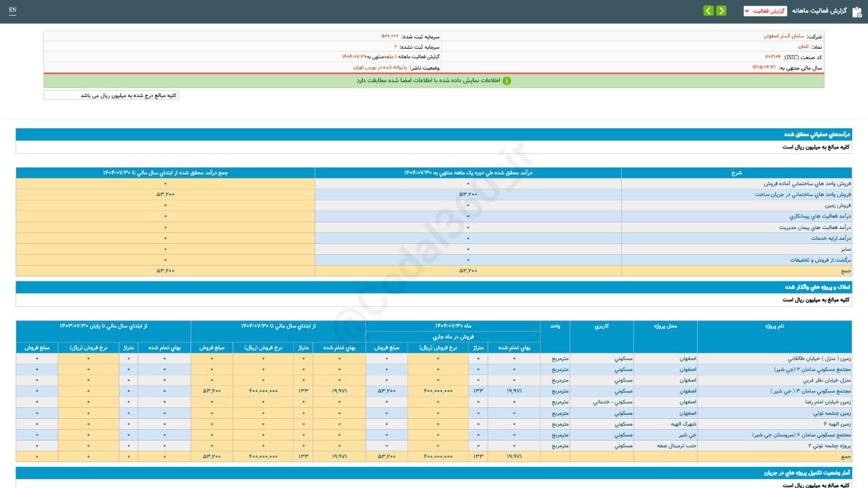This screenshot has height=488, width=868.
Task: Click the green info circle icon
Action: [507, 81]
